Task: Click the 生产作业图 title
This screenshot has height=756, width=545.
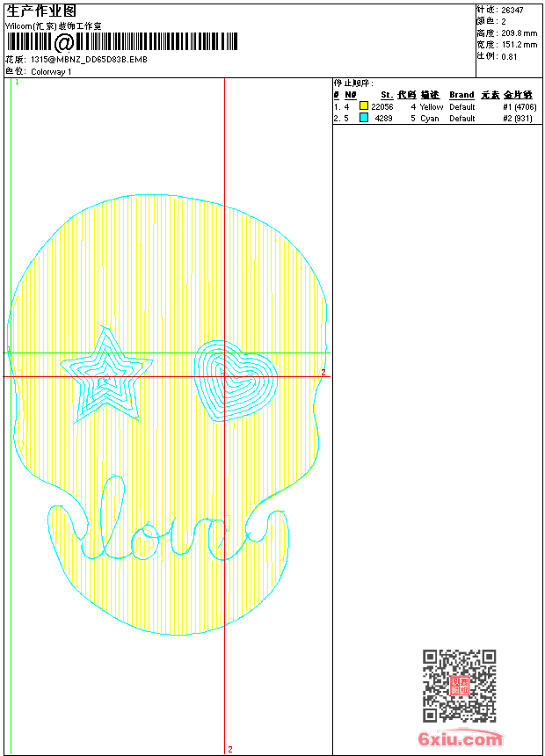Action: (x=41, y=11)
